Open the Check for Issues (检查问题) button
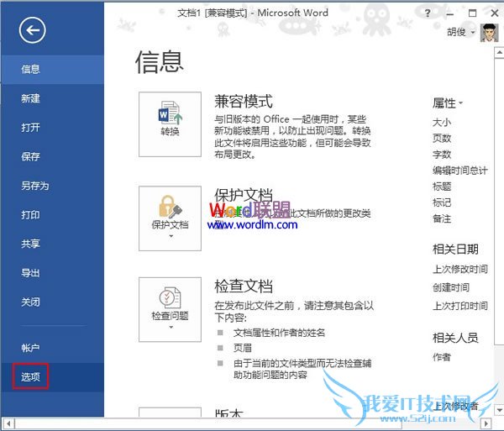The width and height of the screenshot is (504, 431). [170, 309]
